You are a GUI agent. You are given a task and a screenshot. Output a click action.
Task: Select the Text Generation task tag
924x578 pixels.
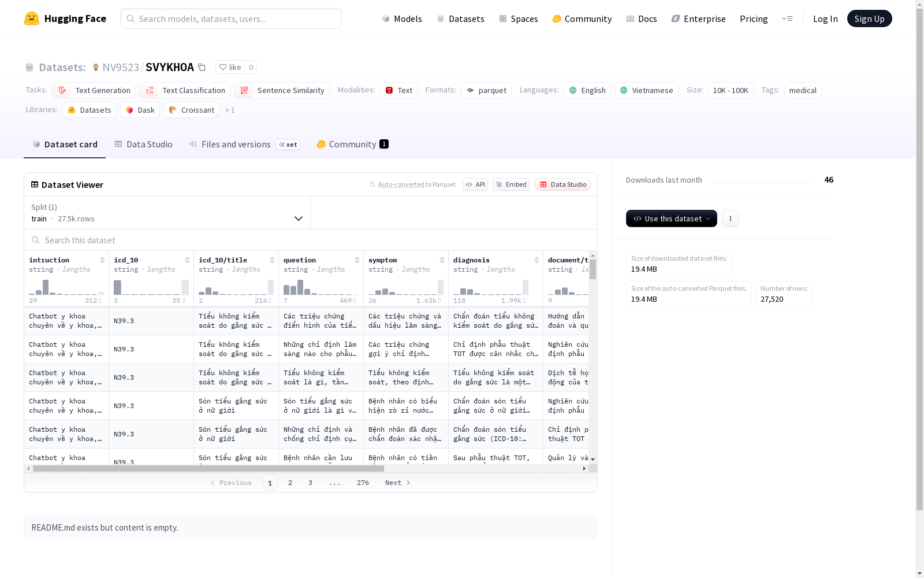click(x=94, y=90)
